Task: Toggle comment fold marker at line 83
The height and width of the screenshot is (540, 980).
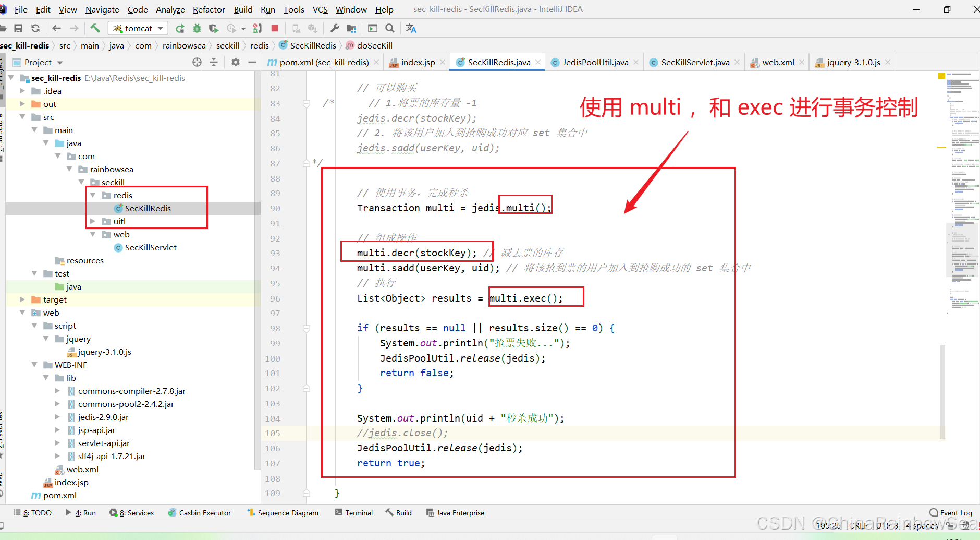Action: [x=307, y=103]
